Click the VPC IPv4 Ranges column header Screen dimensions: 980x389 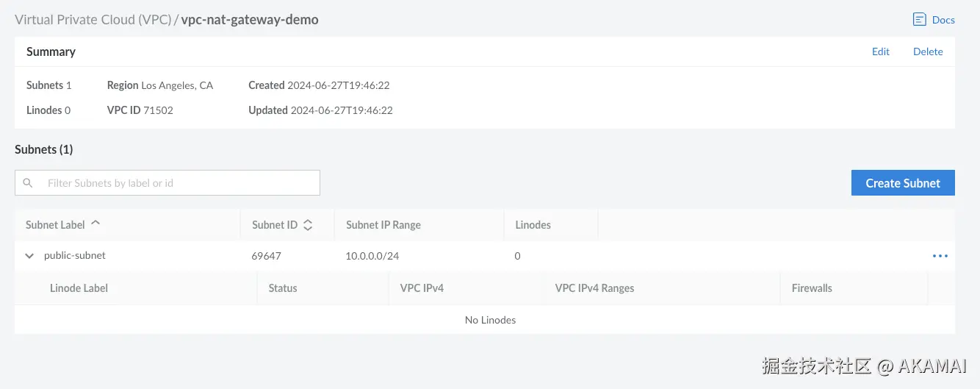click(x=594, y=288)
